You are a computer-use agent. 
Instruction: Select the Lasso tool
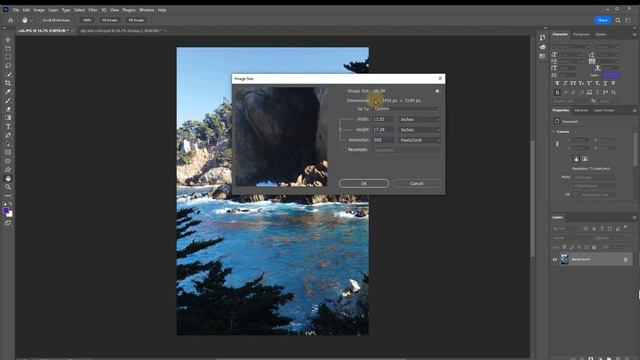[x=8, y=66]
